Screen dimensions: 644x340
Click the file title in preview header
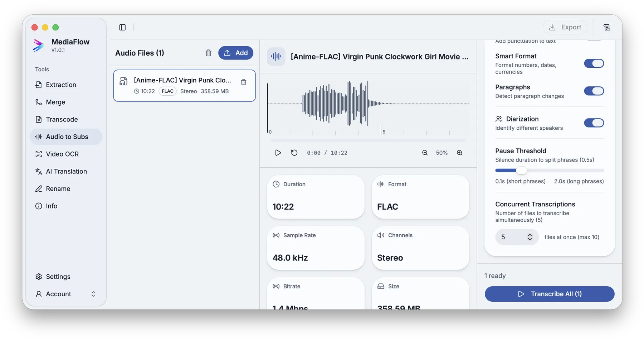click(380, 57)
